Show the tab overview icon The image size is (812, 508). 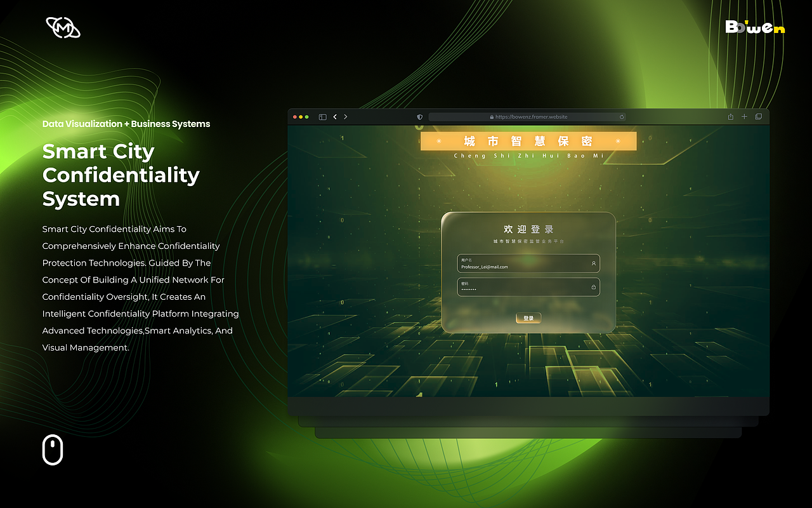759,117
